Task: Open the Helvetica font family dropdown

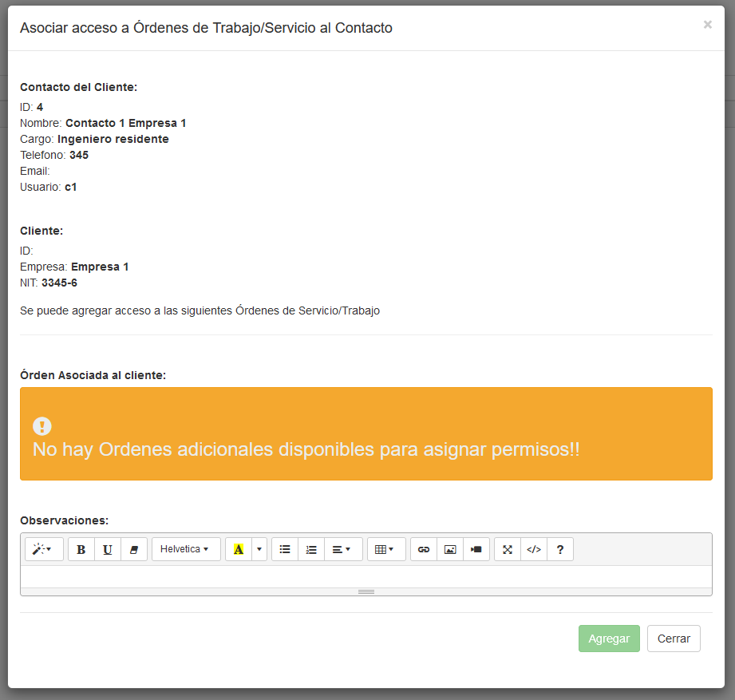Action: click(186, 549)
